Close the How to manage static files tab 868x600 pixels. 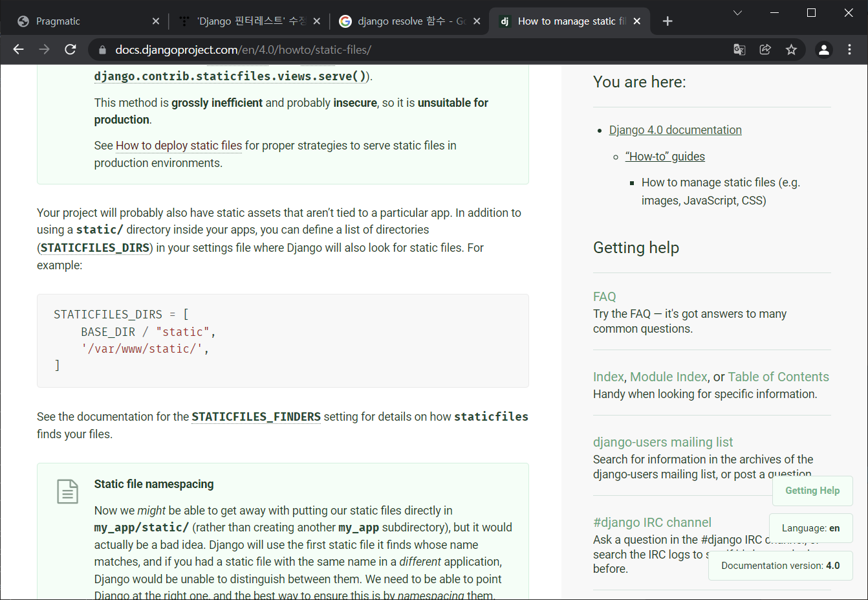(x=637, y=21)
